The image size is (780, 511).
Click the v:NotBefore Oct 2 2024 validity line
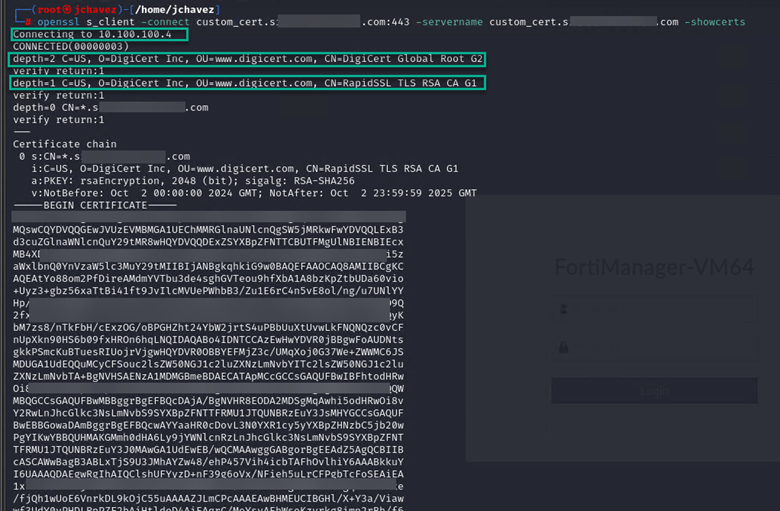(254, 193)
